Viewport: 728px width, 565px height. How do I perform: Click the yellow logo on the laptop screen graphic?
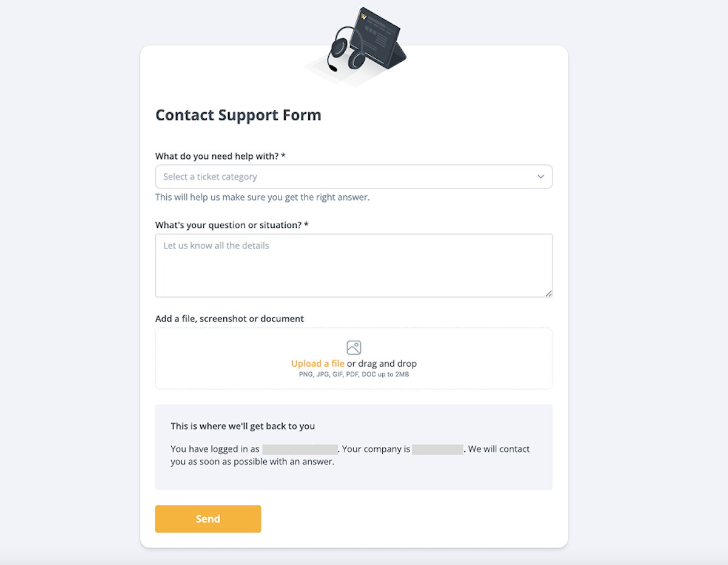tap(363, 15)
